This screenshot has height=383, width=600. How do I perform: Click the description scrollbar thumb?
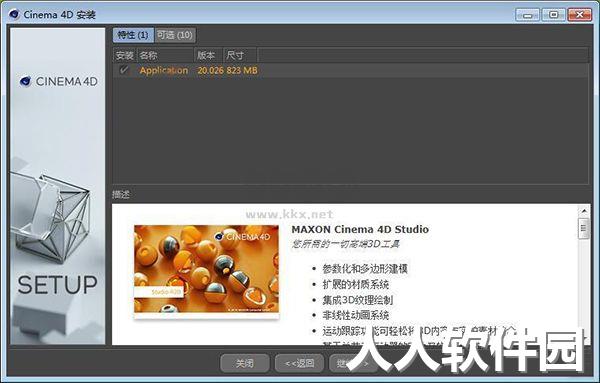tap(584, 228)
